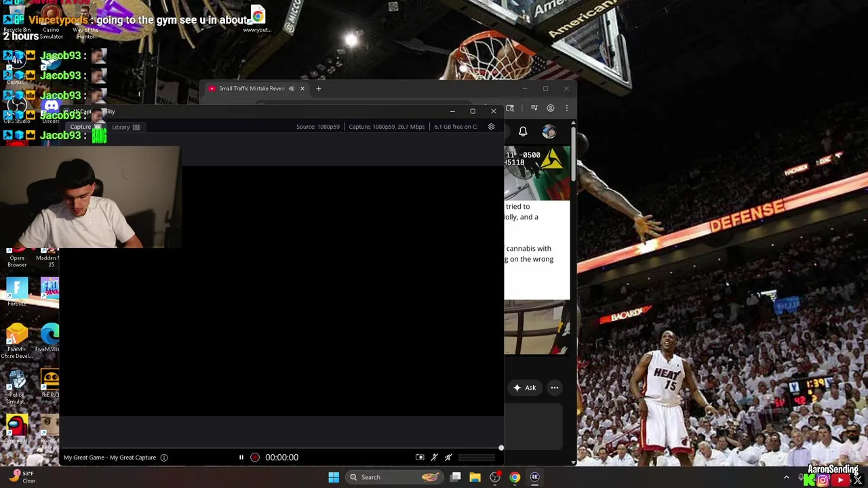Open the Fortnite desktop shortcut
The image size is (868, 488).
[x=17, y=292]
